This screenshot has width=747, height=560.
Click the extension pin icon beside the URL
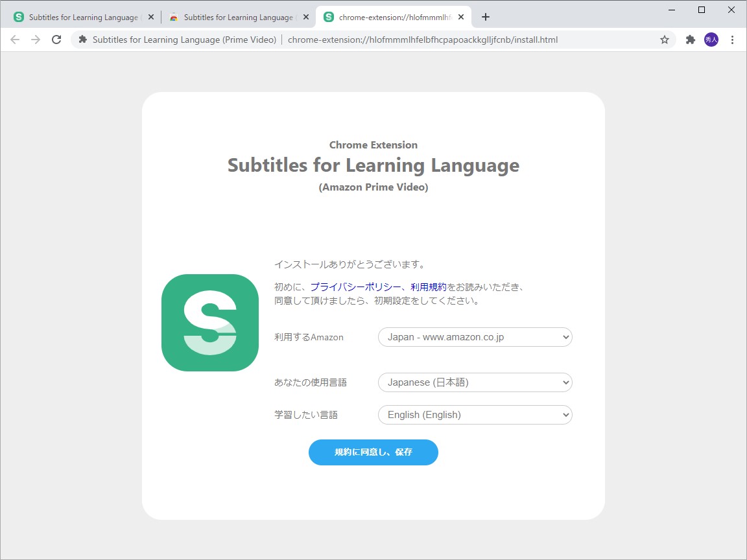pyautogui.click(x=82, y=40)
